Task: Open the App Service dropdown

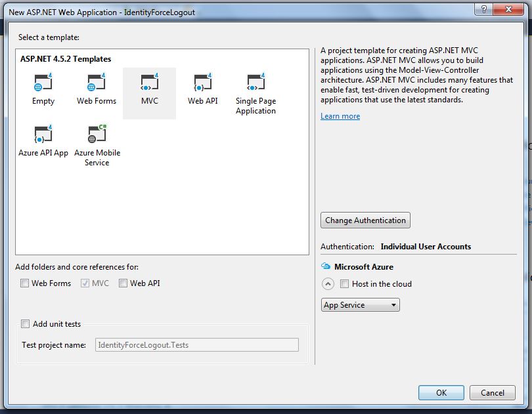Action: coord(361,305)
